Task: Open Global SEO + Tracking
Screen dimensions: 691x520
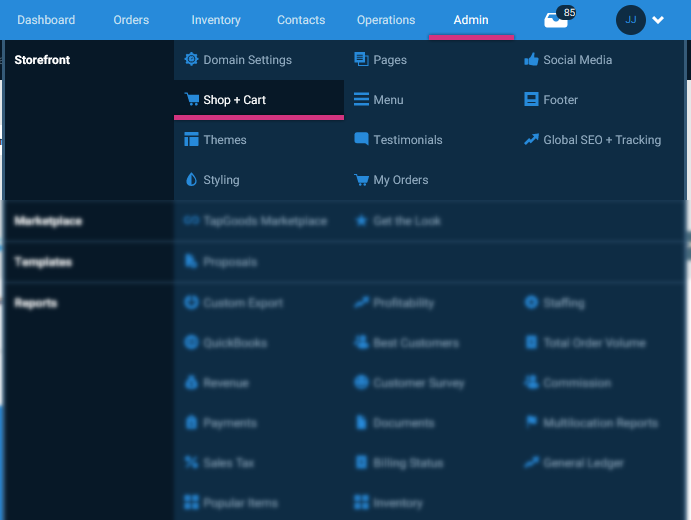Action: pos(602,140)
